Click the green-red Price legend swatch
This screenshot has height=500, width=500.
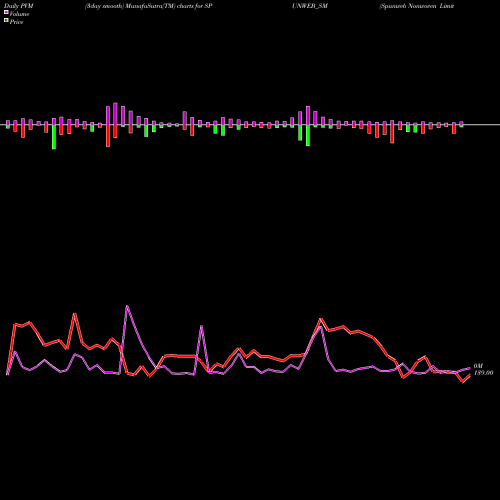6,21
